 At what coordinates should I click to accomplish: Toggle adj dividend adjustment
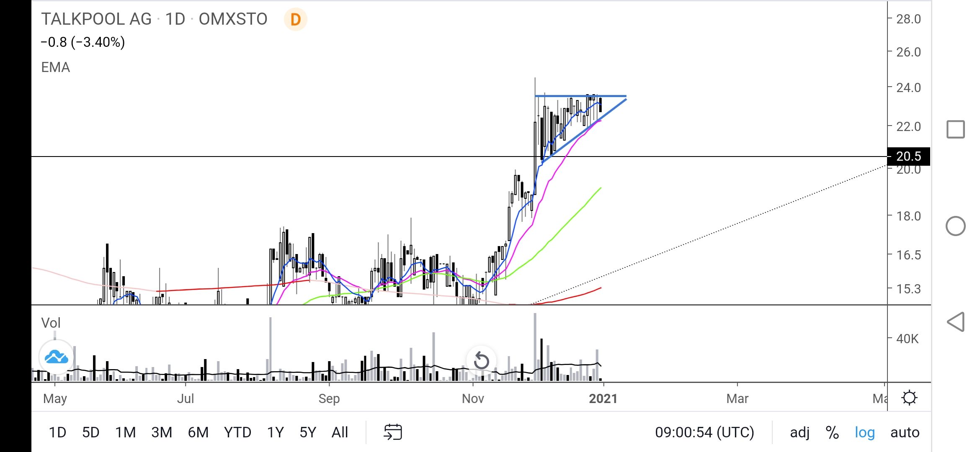click(x=799, y=432)
